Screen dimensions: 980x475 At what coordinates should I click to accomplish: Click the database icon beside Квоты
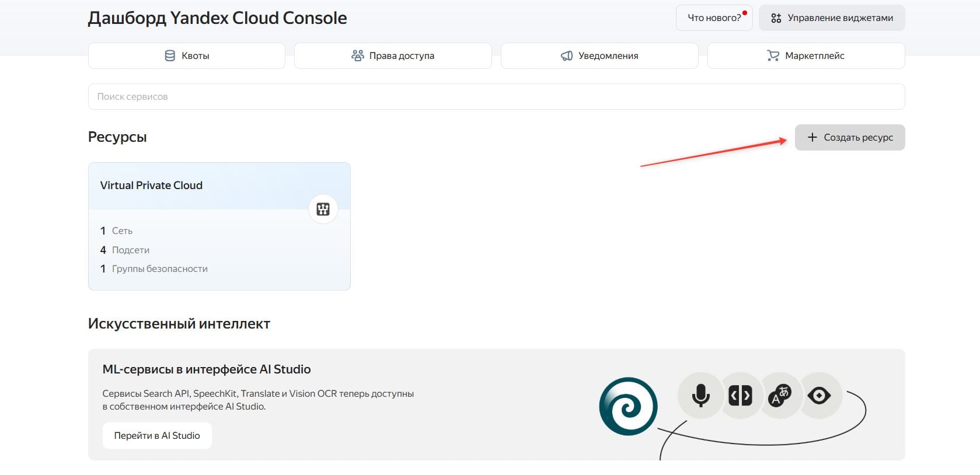click(x=170, y=56)
